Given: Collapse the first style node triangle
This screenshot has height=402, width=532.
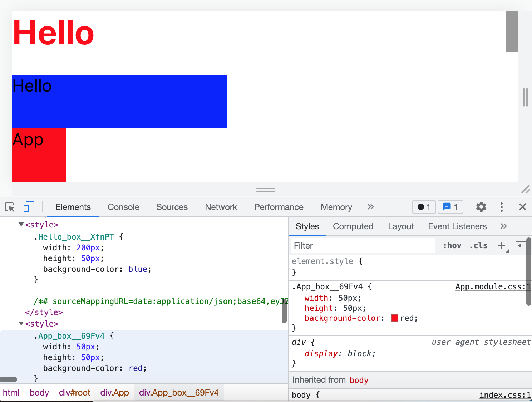Looking at the screenshot, I should (x=21, y=225).
